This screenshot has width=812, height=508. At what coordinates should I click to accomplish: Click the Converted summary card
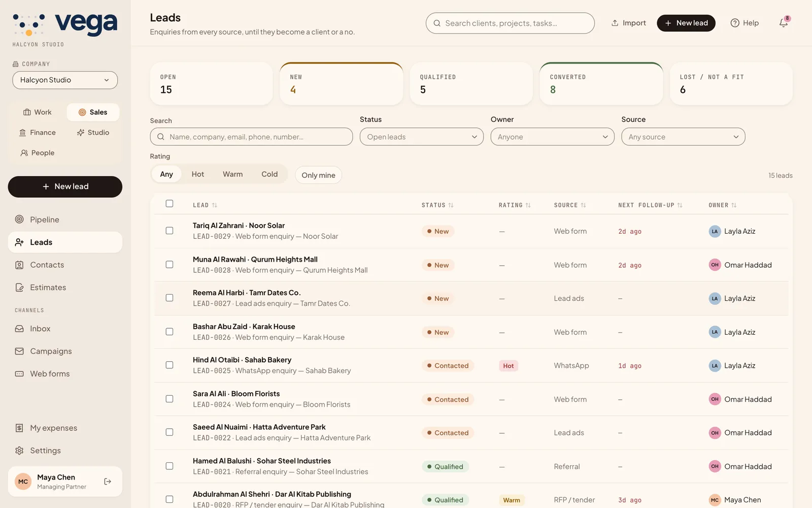coord(601,84)
